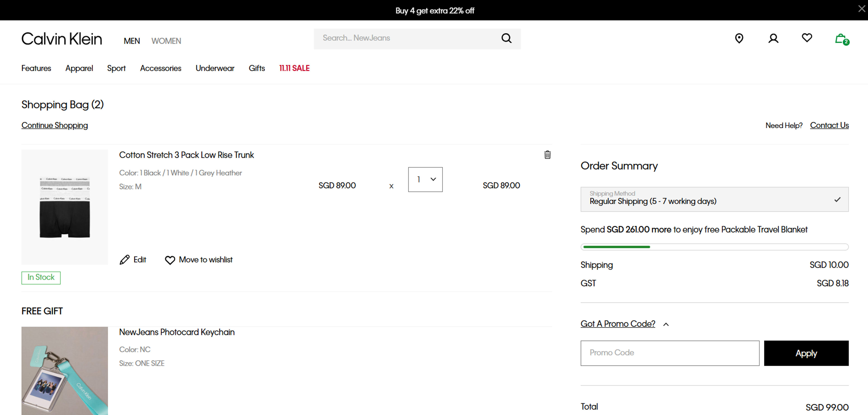Click the Spend SGD 261.00 more message
868x415 pixels.
(x=694, y=230)
